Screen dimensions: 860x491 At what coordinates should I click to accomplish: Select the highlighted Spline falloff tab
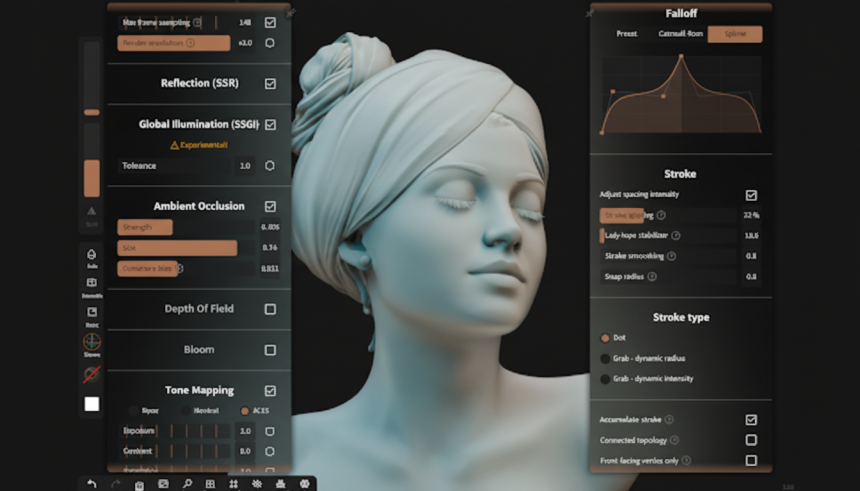point(735,34)
